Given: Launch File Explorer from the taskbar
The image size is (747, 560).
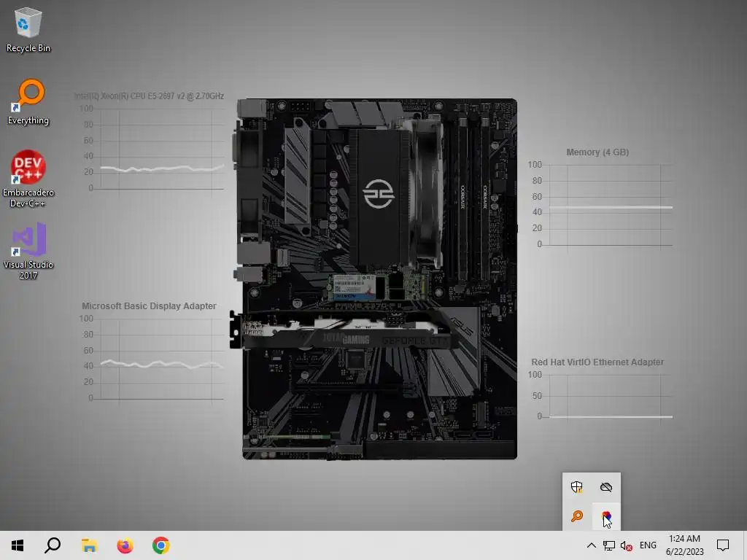Looking at the screenshot, I should 89,545.
